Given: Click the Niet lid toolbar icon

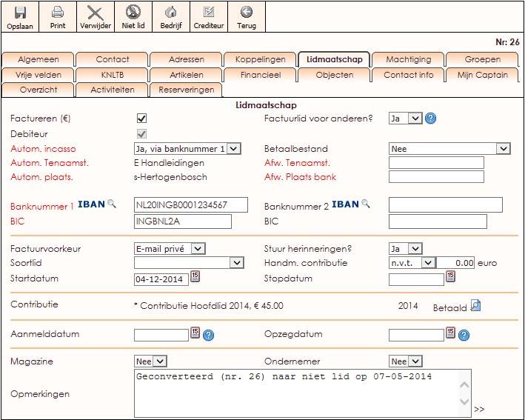Looking at the screenshot, I should click(133, 12).
